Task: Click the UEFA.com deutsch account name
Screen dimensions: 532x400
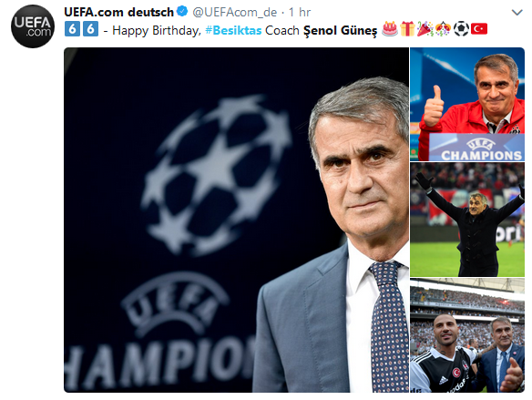Action: (118, 12)
